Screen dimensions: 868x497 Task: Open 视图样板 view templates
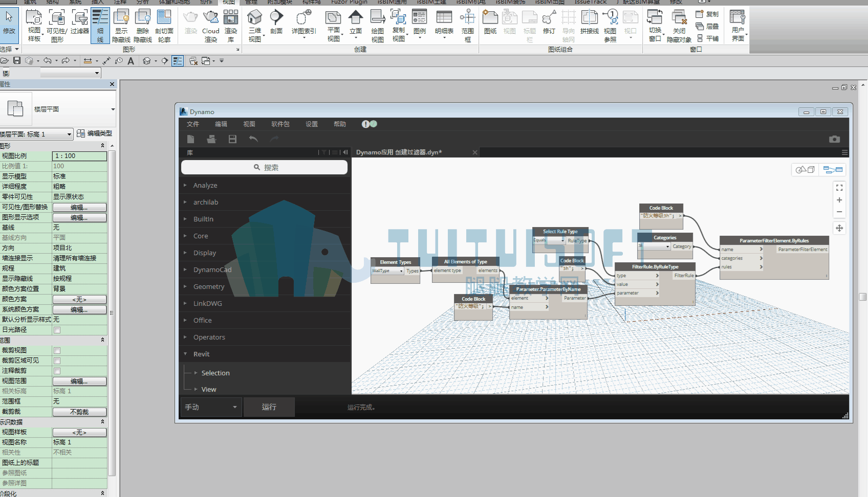[34, 25]
